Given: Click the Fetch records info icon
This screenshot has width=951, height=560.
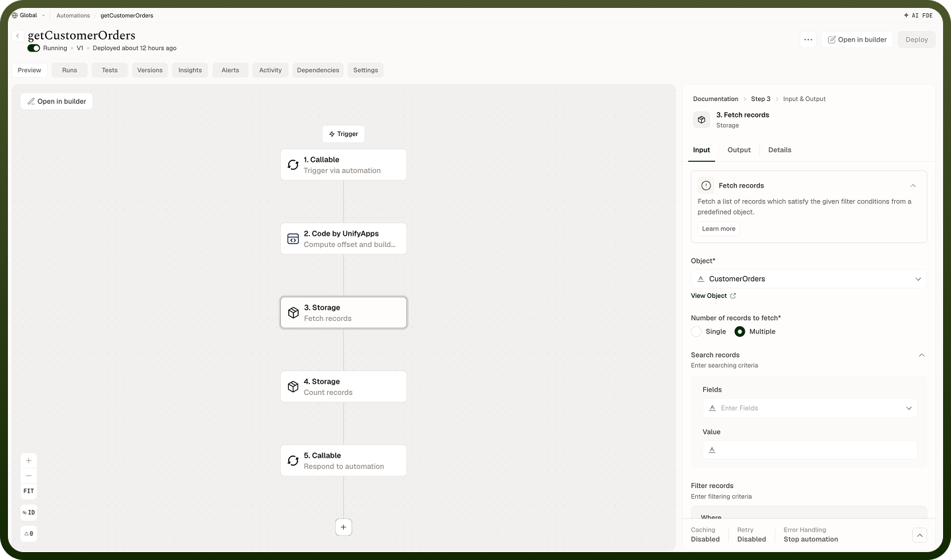Looking at the screenshot, I should (706, 186).
